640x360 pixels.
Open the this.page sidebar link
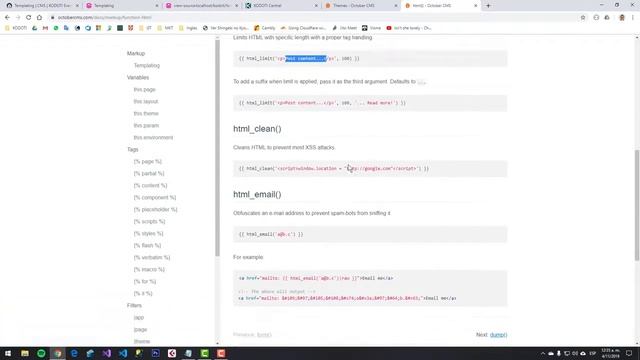[x=144, y=89]
